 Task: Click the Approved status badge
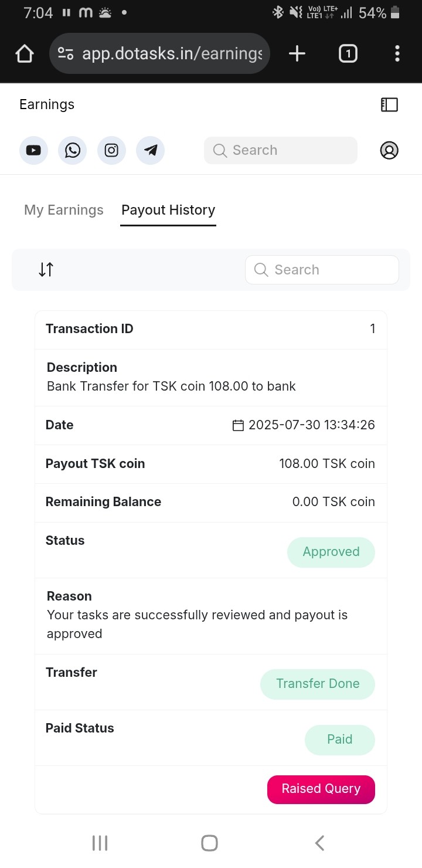(331, 552)
